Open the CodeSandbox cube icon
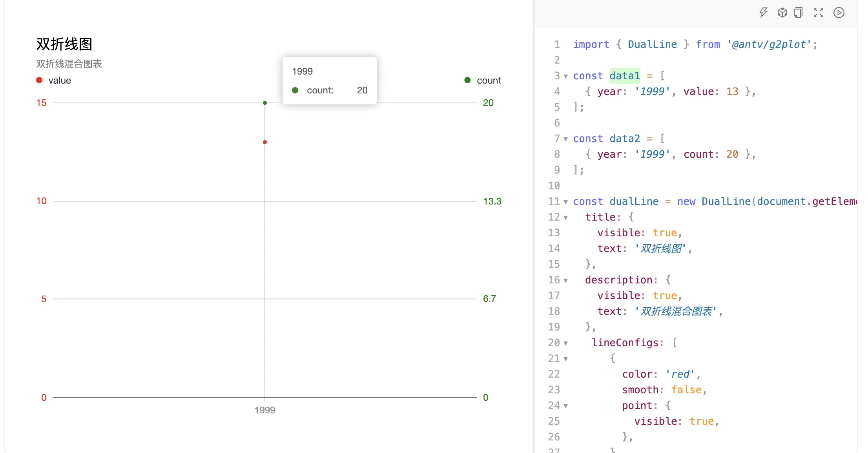 782,13
